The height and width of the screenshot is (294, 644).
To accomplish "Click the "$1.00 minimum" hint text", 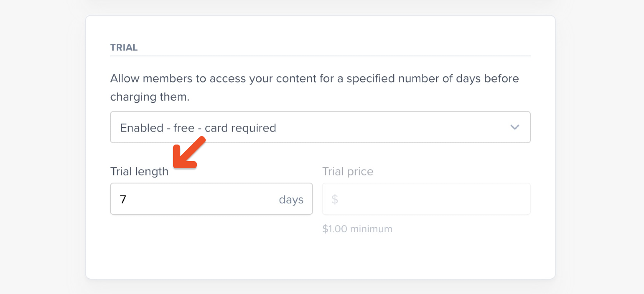I will 357,229.
